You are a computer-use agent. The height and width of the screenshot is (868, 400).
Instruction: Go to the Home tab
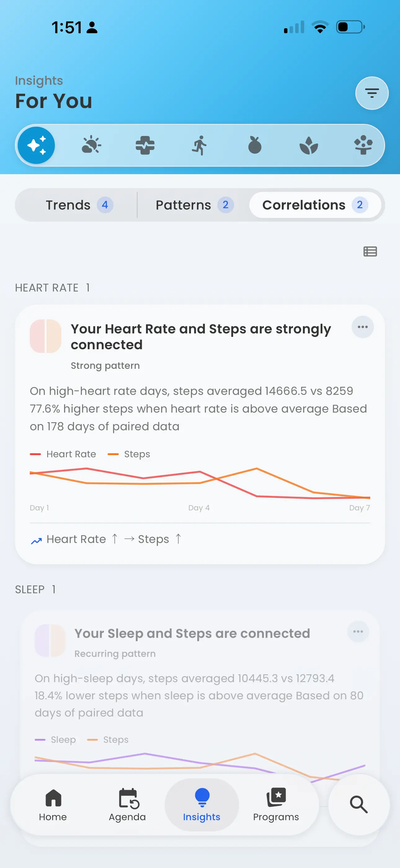click(x=53, y=805)
